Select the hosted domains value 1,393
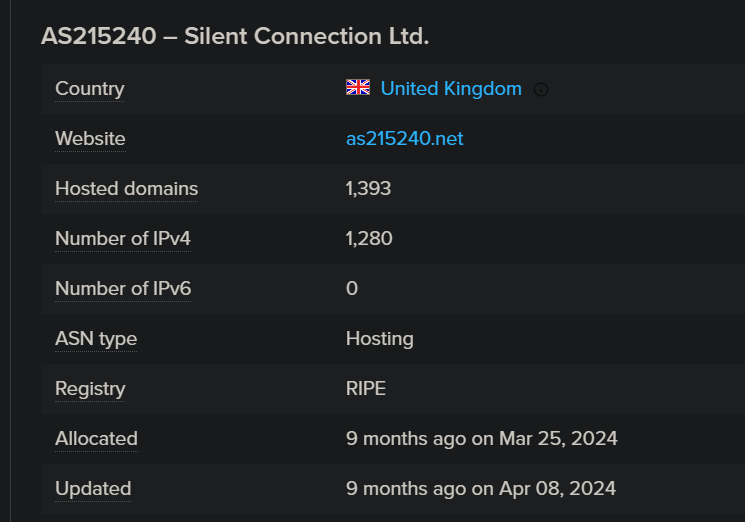The height and width of the screenshot is (522, 745). 369,188
